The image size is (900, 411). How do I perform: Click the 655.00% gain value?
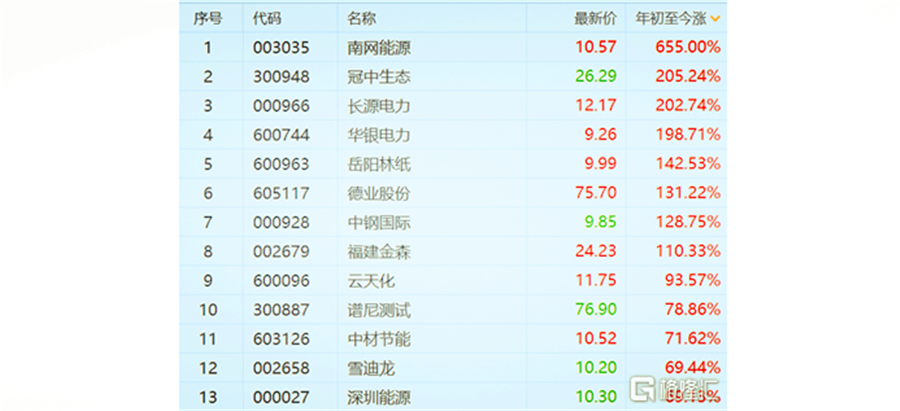(688, 48)
